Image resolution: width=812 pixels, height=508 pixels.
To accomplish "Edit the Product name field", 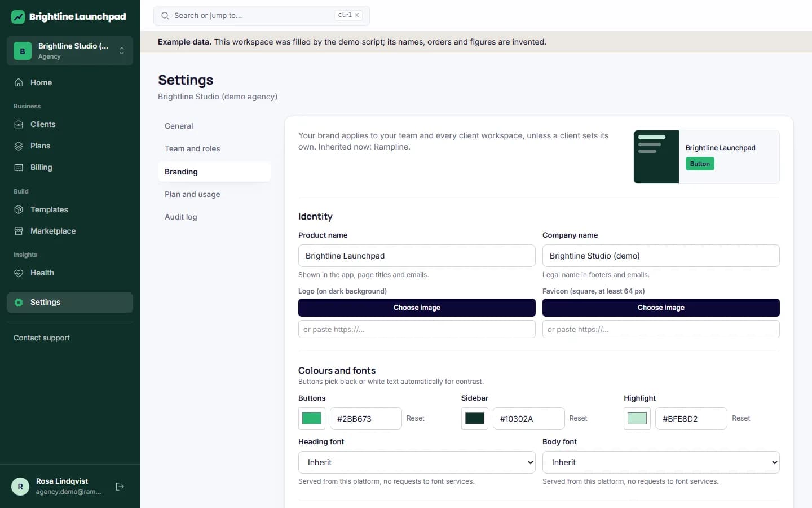I will tap(417, 256).
